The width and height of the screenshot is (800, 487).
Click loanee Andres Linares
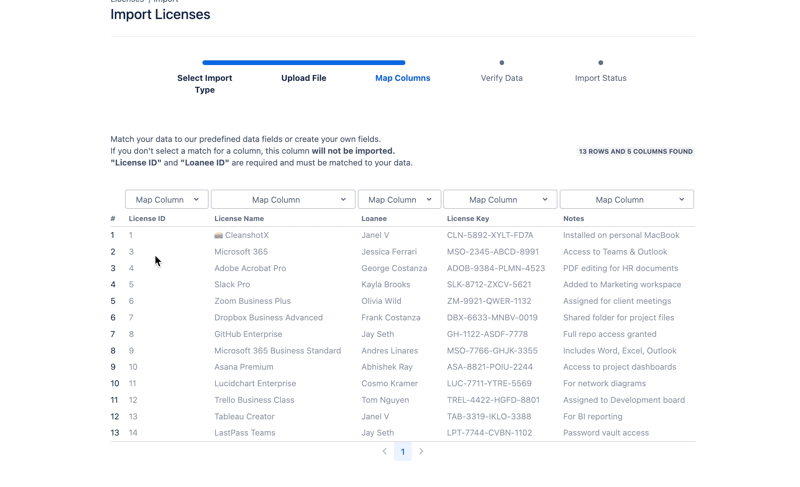click(x=390, y=350)
